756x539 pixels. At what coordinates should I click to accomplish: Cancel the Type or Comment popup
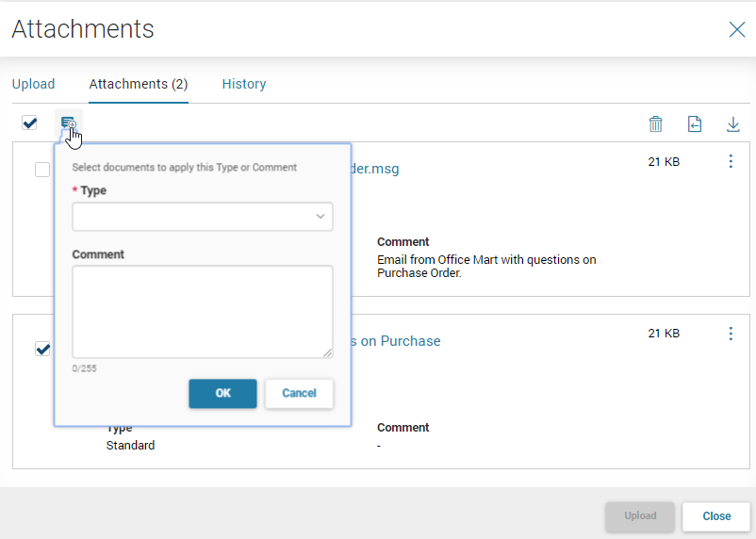coord(299,393)
